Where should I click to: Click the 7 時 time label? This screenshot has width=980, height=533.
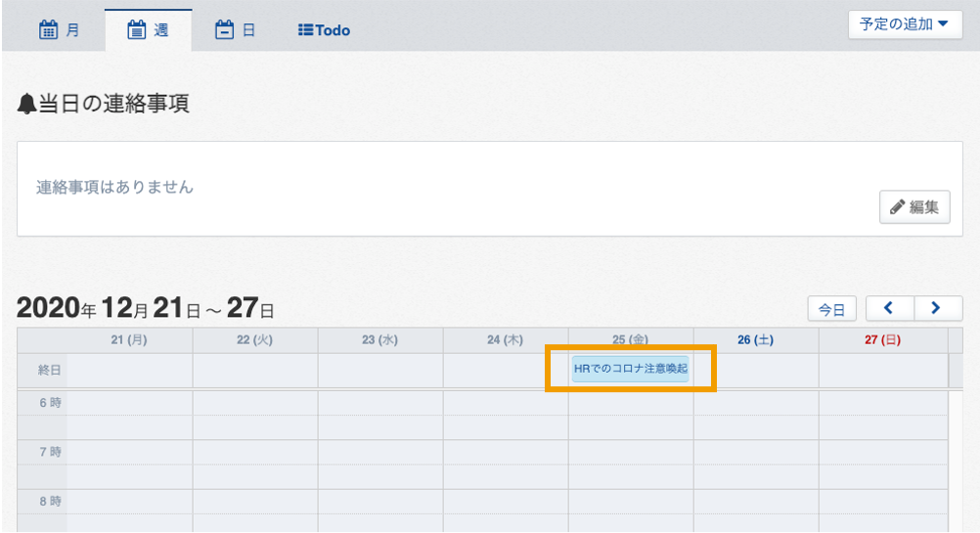[x=51, y=452]
